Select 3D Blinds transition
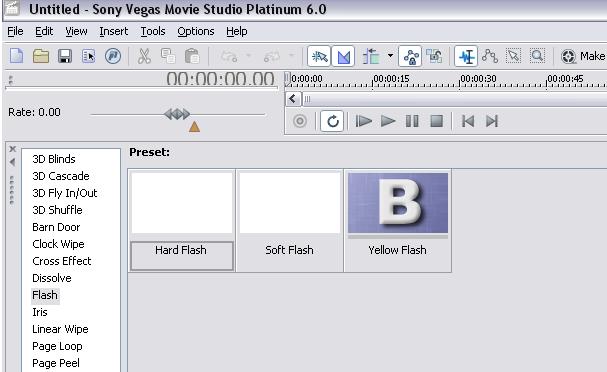 click(x=54, y=159)
